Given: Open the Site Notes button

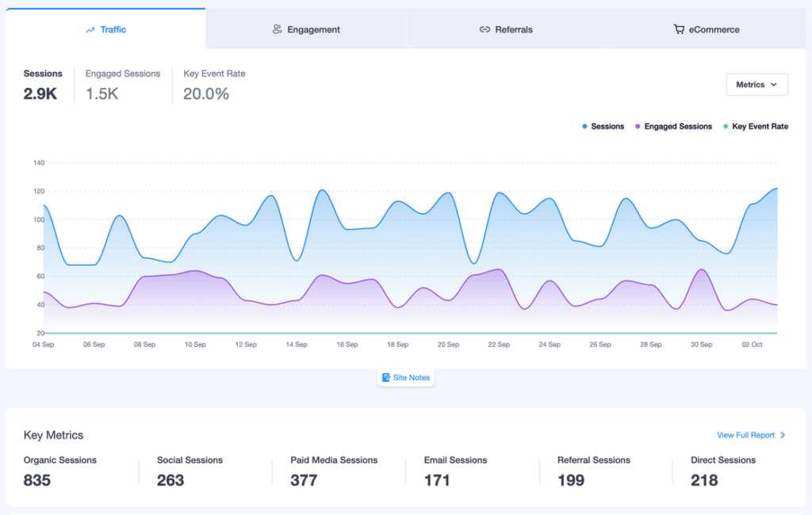Looking at the screenshot, I should click(x=406, y=377).
